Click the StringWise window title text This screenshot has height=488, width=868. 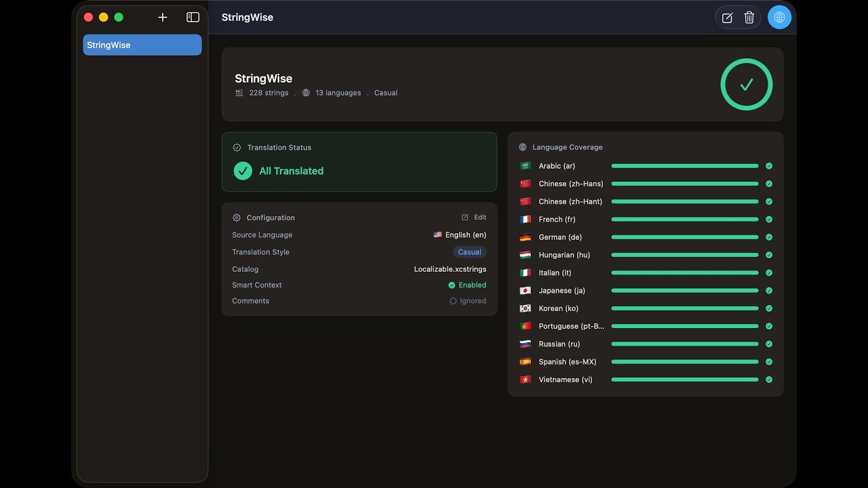pyautogui.click(x=248, y=18)
